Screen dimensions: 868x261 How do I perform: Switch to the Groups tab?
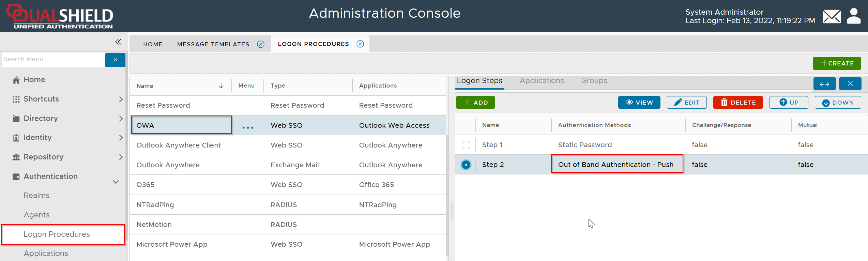[594, 81]
